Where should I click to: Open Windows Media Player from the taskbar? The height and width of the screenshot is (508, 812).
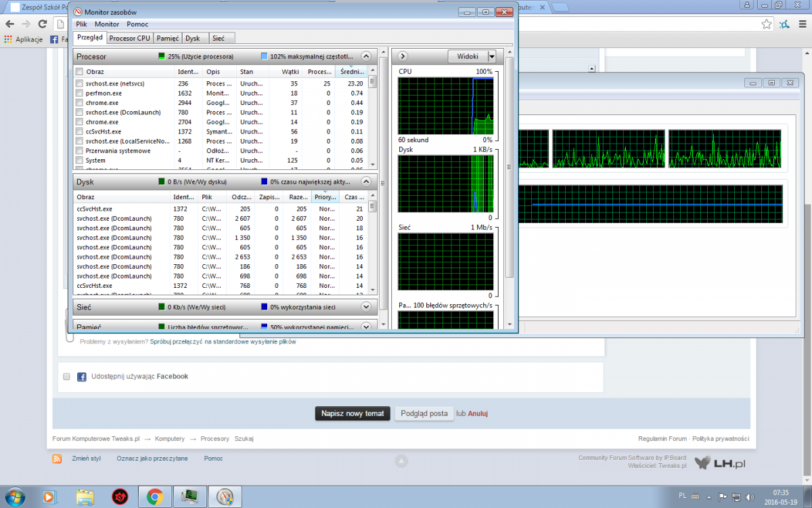pyautogui.click(x=50, y=496)
